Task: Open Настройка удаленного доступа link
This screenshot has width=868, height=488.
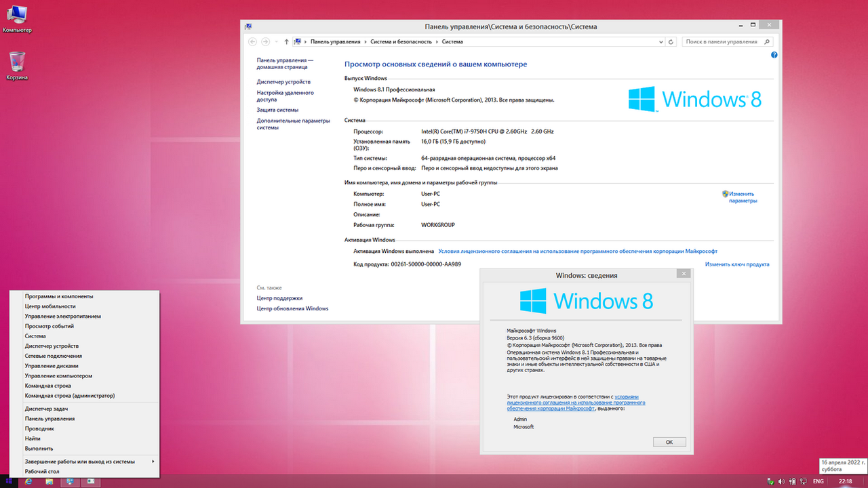Action: click(285, 96)
